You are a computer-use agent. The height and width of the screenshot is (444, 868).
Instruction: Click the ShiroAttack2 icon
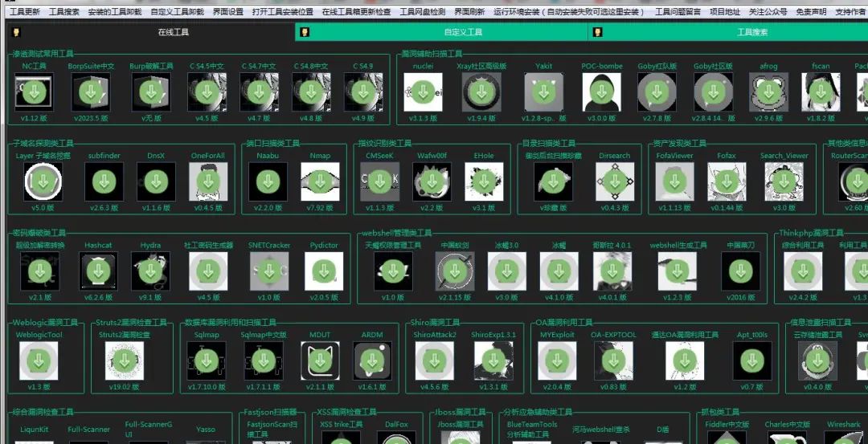(435, 360)
